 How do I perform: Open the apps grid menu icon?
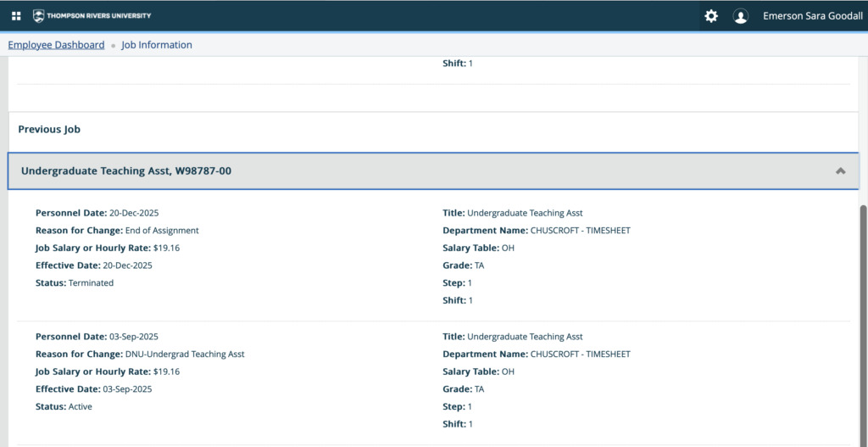(x=16, y=16)
